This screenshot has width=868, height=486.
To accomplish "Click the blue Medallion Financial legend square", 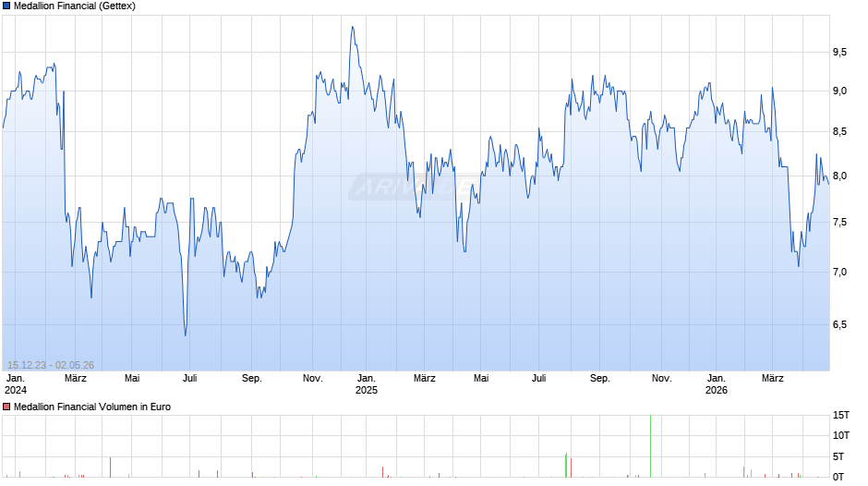I will click(x=6, y=6).
